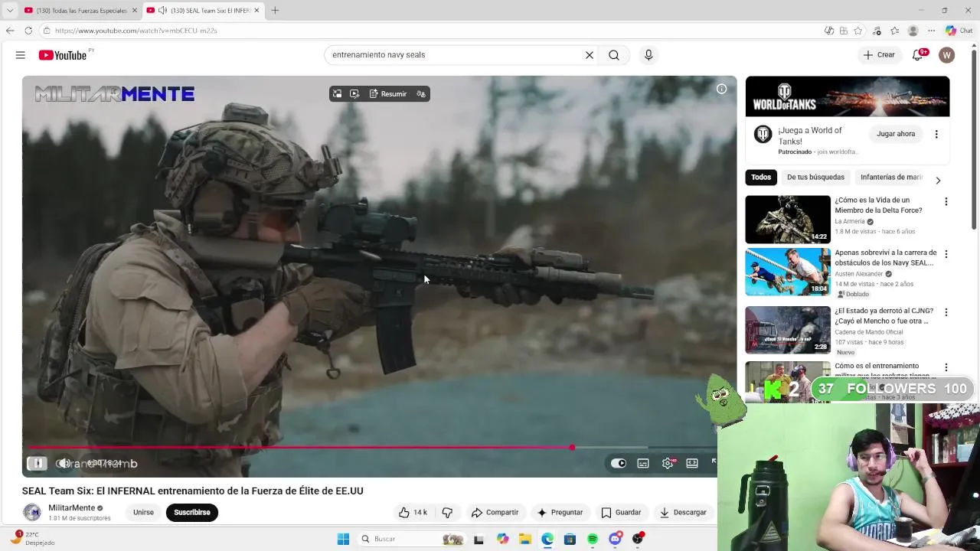This screenshot has width=980, height=551.
Task: Open a new browser tab
Action: click(275, 10)
